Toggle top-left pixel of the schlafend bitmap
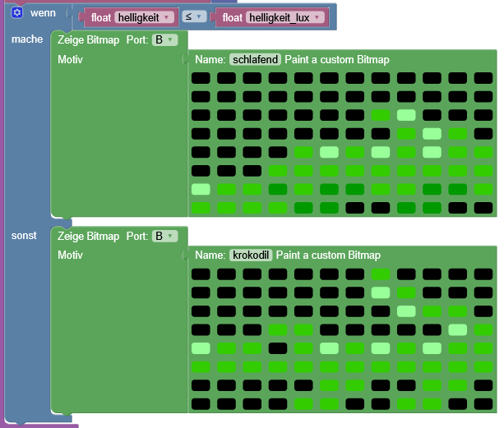The image size is (504, 428). (x=201, y=78)
